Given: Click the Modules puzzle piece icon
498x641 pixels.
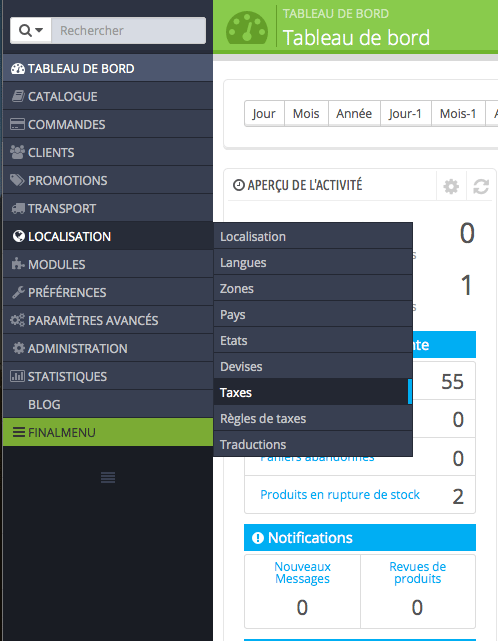Looking at the screenshot, I should coord(18,264).
